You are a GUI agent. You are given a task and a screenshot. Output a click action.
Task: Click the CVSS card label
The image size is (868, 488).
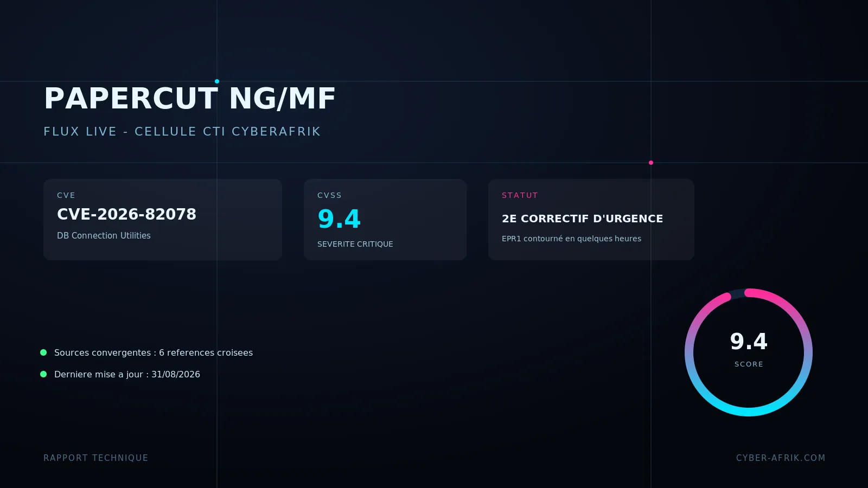(329, 195)
